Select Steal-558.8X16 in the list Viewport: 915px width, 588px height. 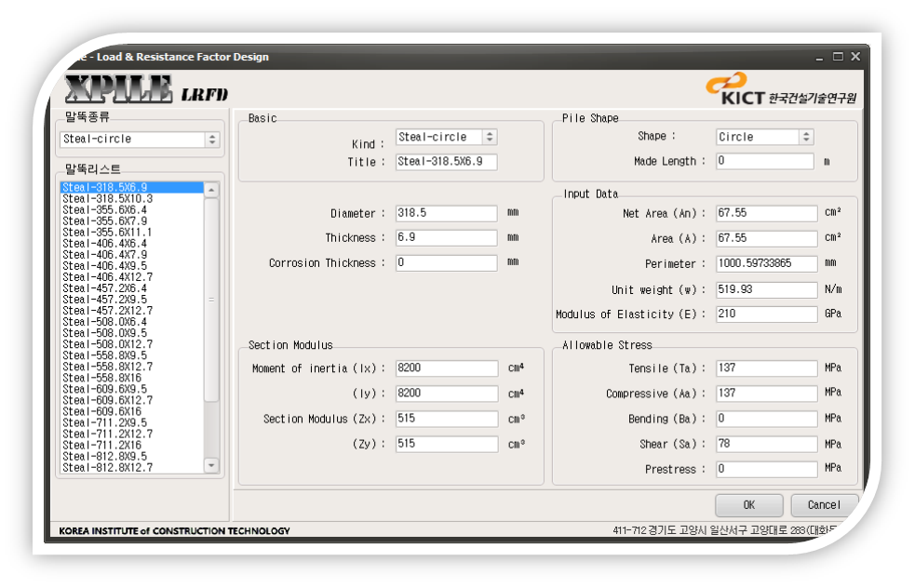click(x=132, y=378)
